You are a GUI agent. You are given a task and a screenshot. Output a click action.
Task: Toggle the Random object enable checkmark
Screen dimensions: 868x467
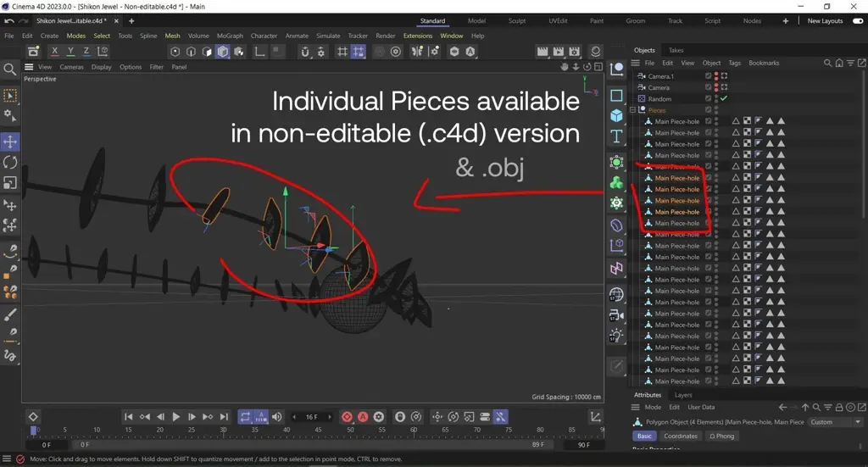pyautogui.click(x=724, y=98)
